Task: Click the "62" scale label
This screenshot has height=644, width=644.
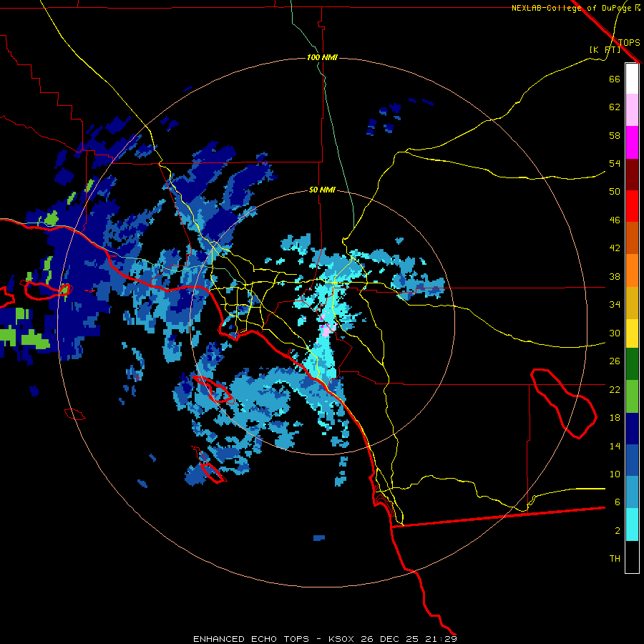Action: (x=615, y=107)
